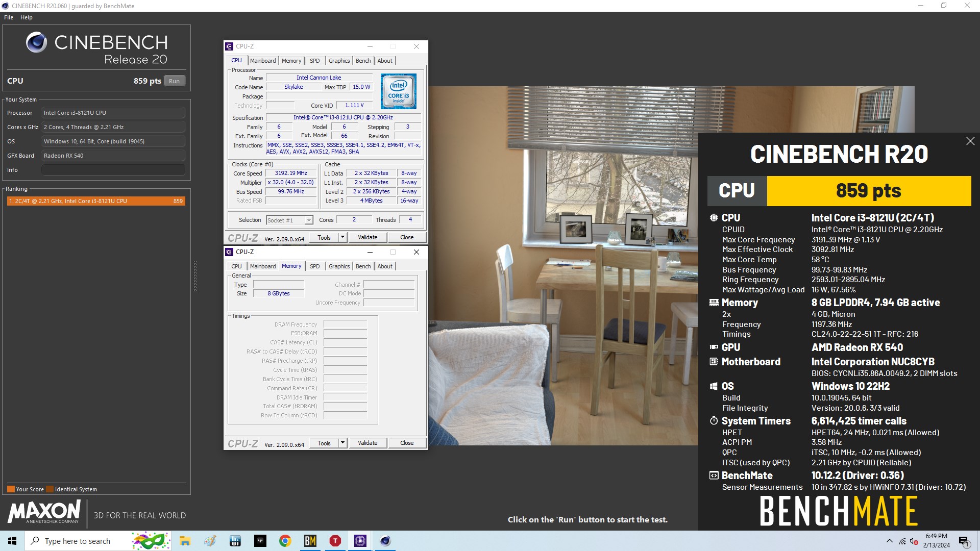Open volume tray icon
This screenshot has width=980, height=551.
click(x=914, y=541)
